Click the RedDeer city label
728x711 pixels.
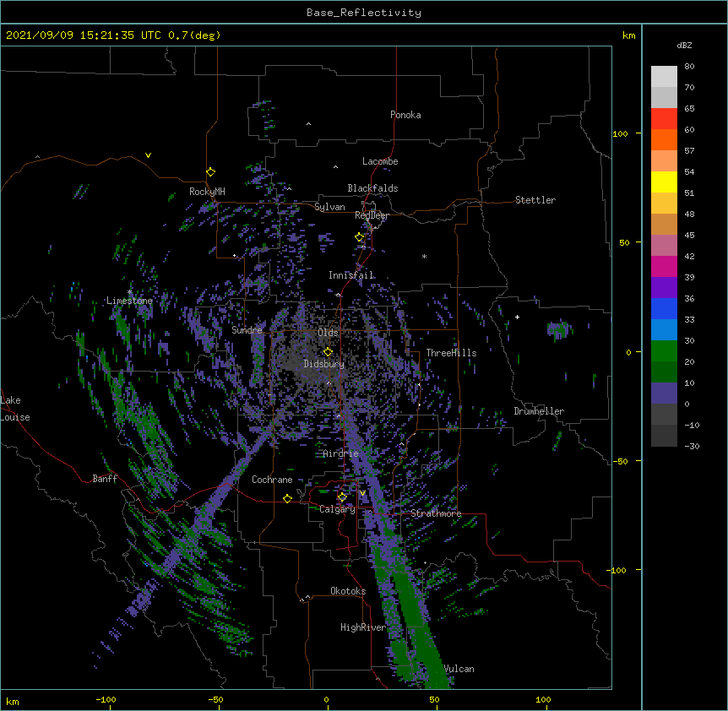(x=372, y=215)
